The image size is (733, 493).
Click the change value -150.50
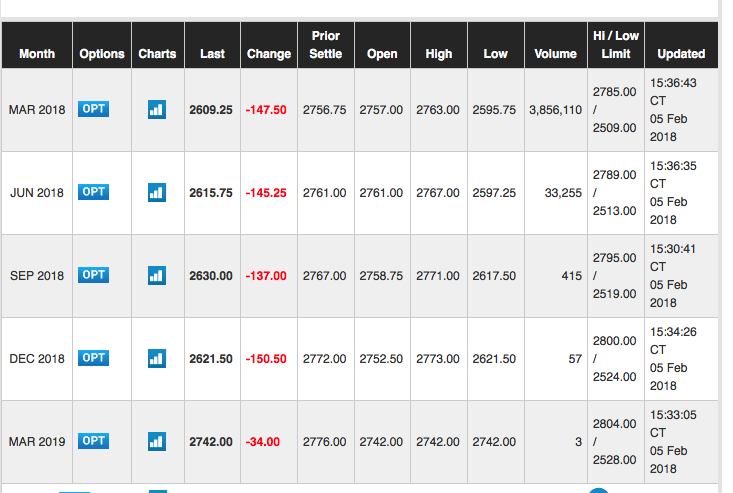(x=266, y=358)
